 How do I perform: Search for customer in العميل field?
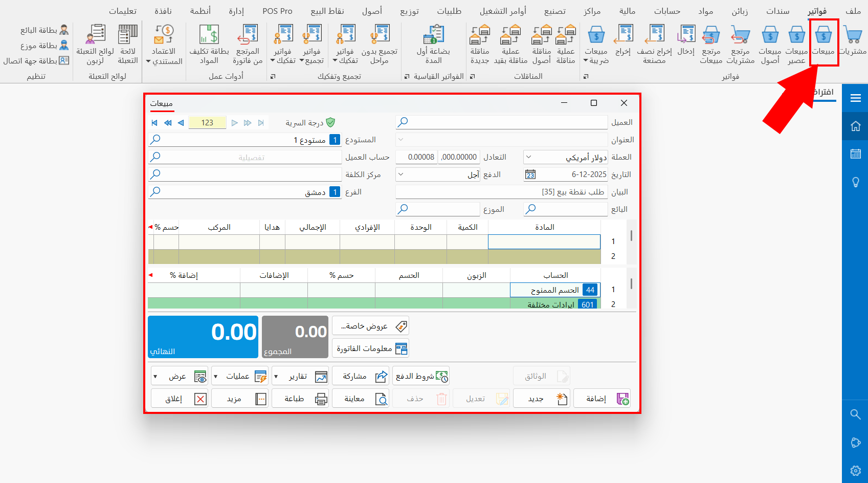click(403, 122)
